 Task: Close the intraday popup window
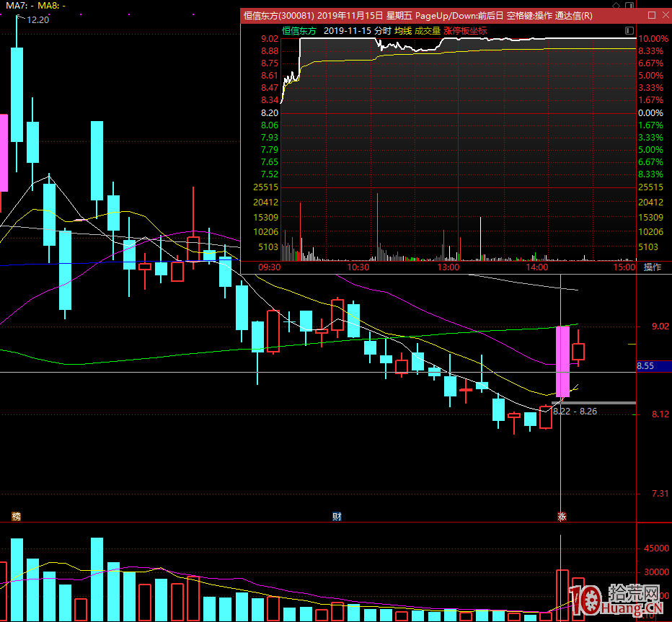(664, 16)
